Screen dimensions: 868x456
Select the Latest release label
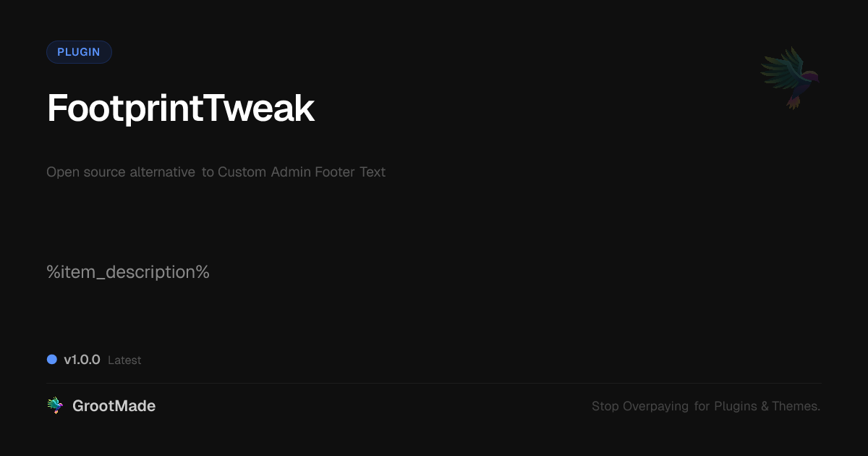tap(124, 360)
